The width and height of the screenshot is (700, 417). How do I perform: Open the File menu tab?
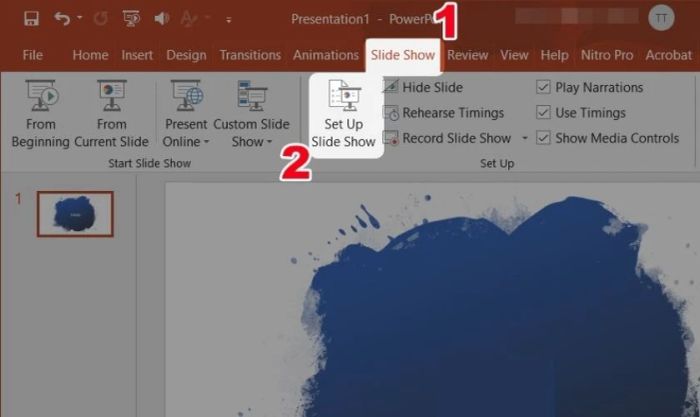tap(33, 55)
